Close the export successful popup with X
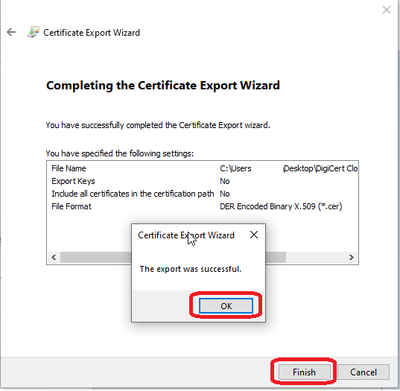Screen dimensions: 400x391 [254, 235]
